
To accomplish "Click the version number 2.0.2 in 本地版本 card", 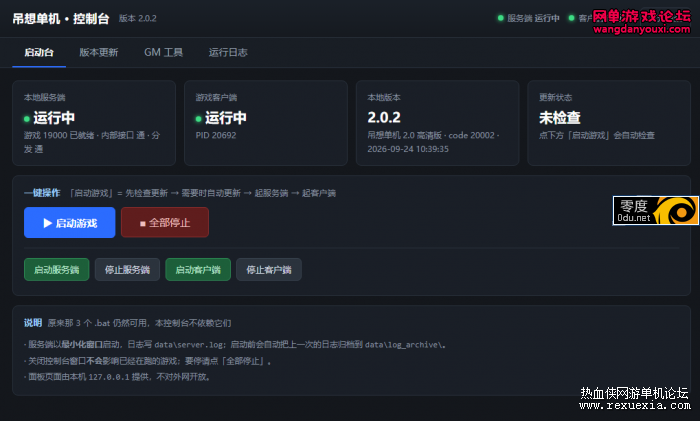I will pos(384,118).
